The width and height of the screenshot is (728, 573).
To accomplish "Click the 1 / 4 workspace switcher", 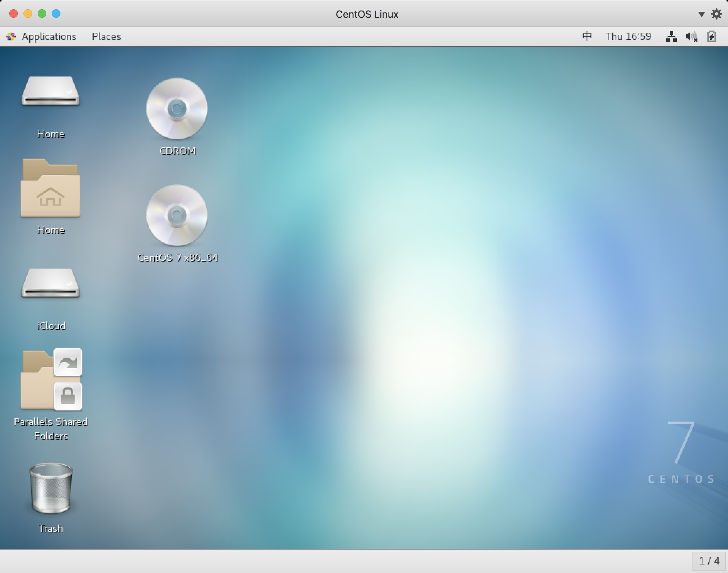I will pos(709,561).
